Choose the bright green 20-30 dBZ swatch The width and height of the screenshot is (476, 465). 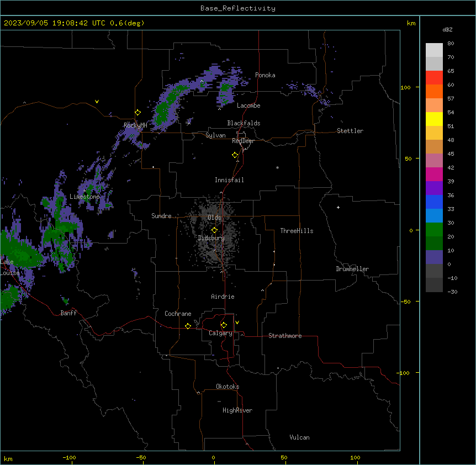point(434,230)
